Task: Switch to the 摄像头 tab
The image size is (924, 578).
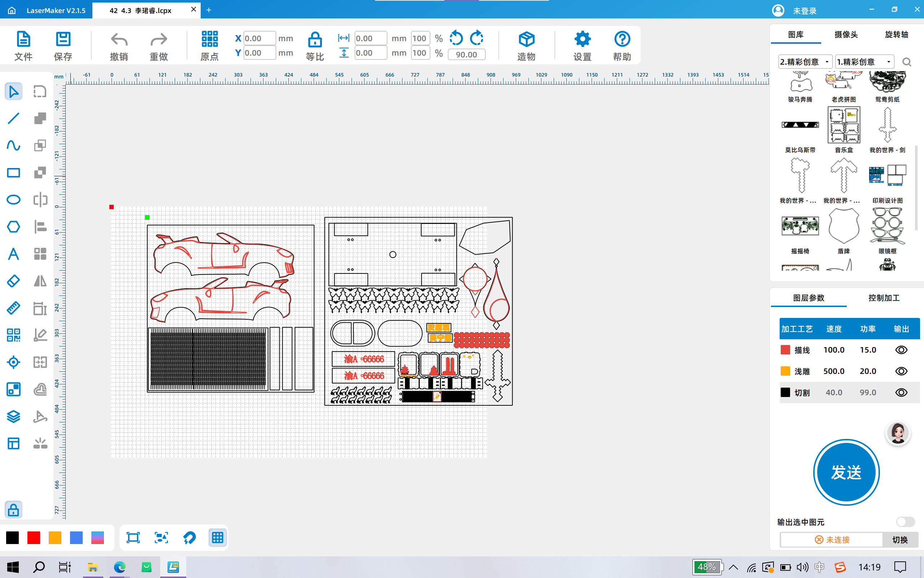Action: point(846,35)
